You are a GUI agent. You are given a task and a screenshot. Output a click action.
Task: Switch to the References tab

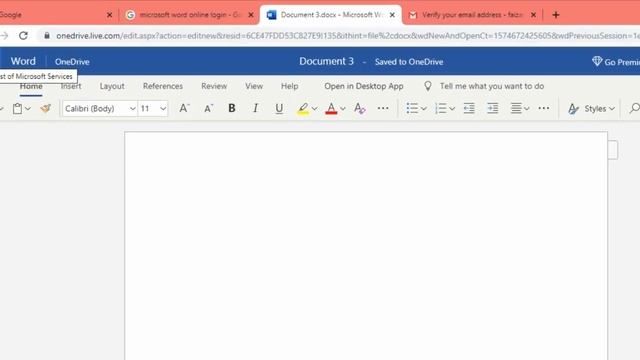[x=163, y=86]
